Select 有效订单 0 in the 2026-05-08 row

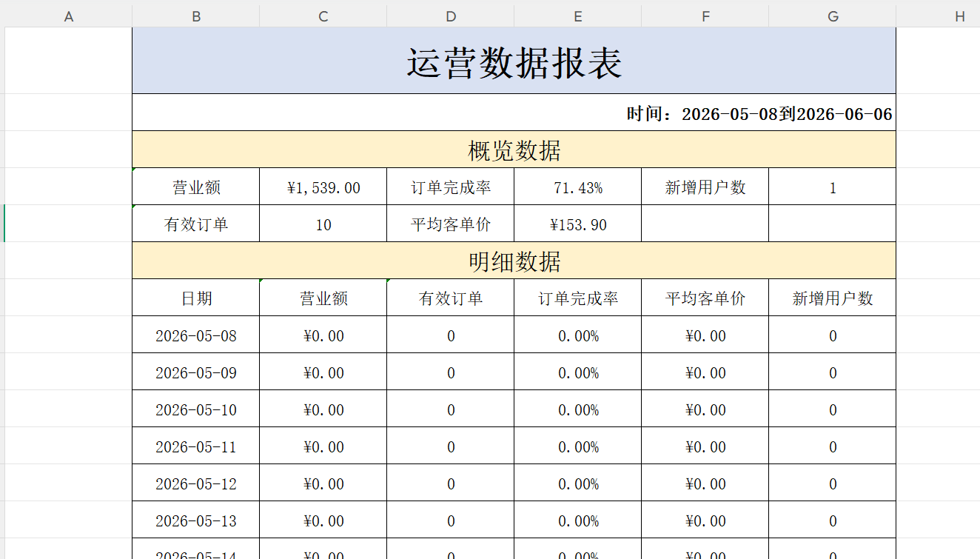pos(451,335)
